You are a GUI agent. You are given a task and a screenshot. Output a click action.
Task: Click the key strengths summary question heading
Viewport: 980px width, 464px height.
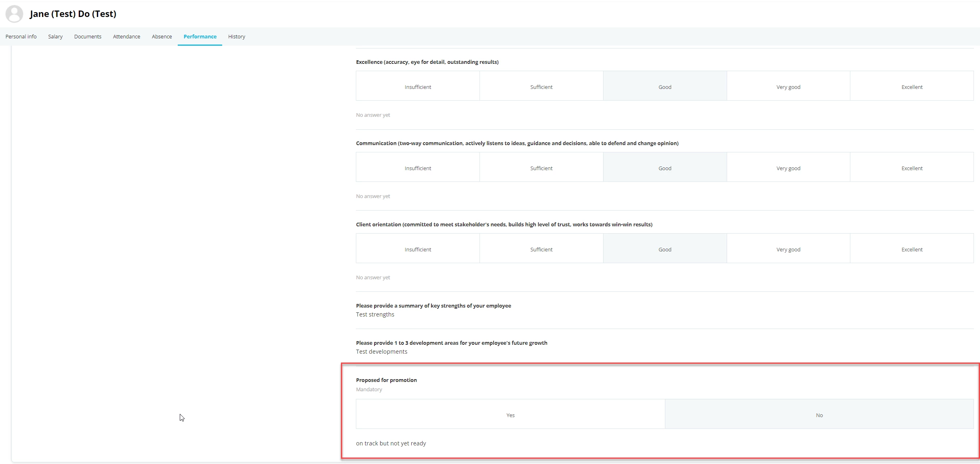pyautogui.click(x=433, y=306)
